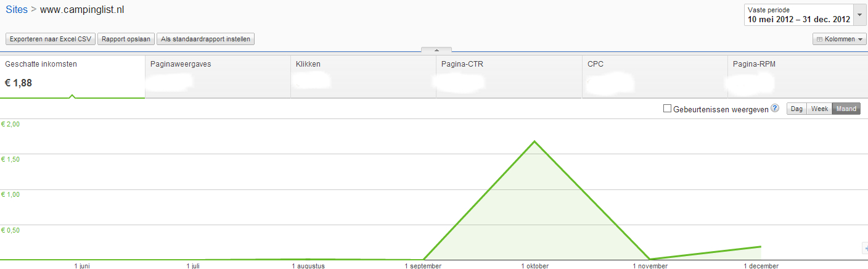Select the Pagina-CTR metric tab

coord(509,77)
